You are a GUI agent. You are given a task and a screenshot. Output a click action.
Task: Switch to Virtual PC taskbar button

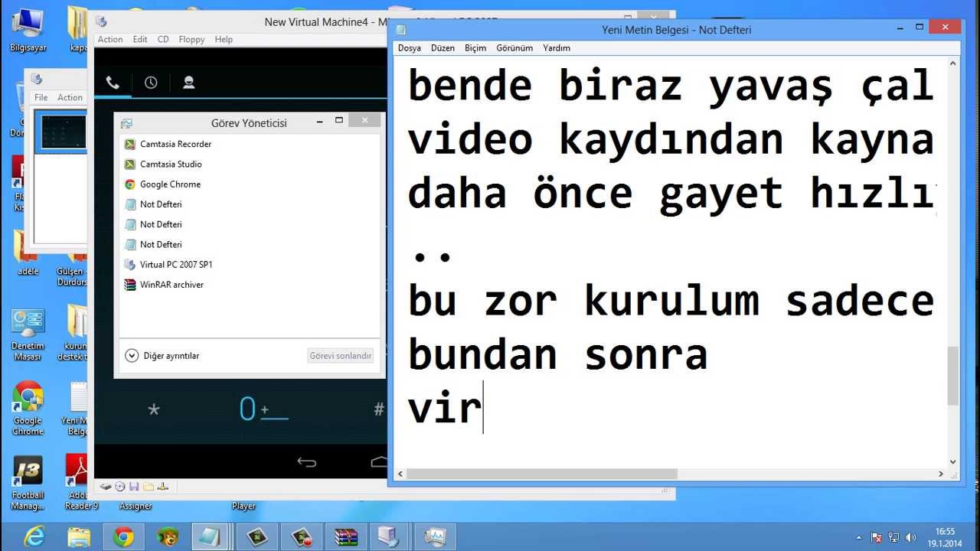point(388,536)
